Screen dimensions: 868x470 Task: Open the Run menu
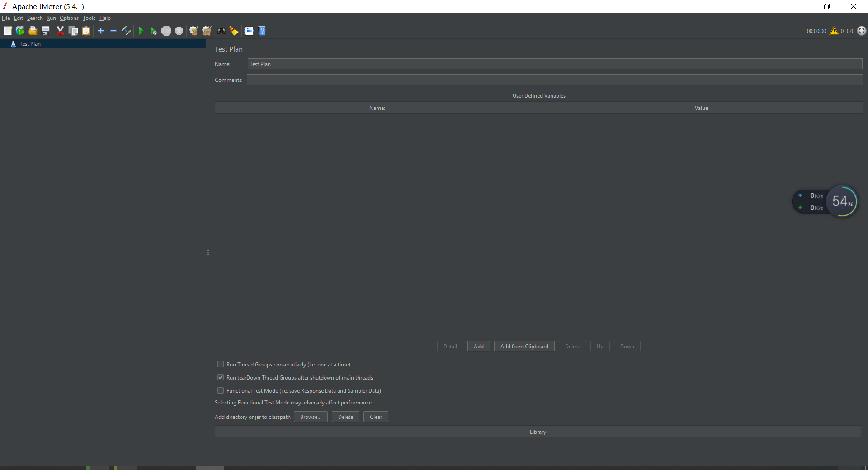pos(51,18)
